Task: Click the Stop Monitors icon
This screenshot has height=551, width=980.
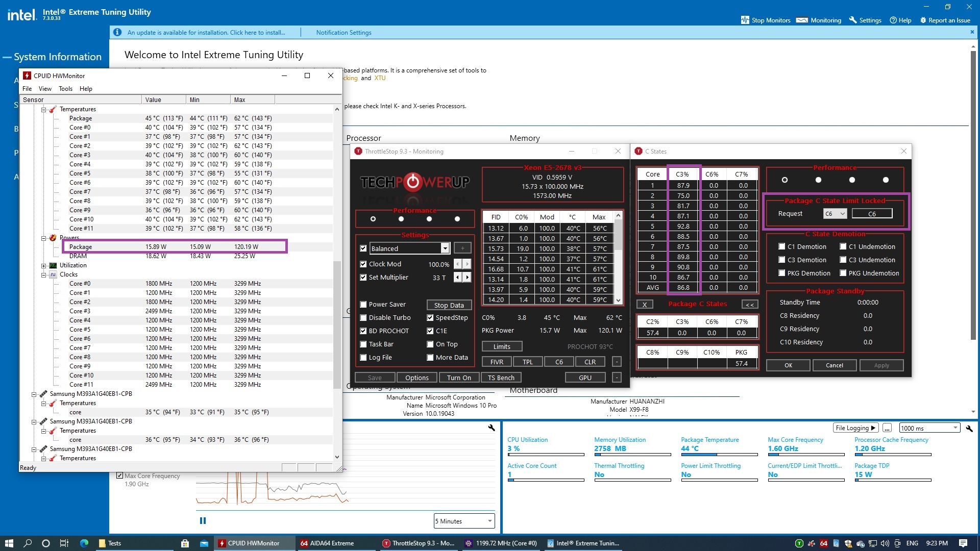Action: pos(745,20)
